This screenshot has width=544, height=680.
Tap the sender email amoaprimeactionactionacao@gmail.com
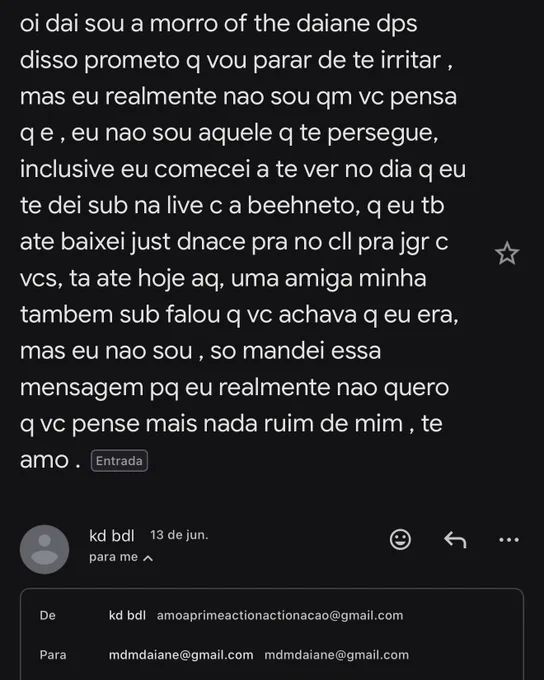coord(280,615)
